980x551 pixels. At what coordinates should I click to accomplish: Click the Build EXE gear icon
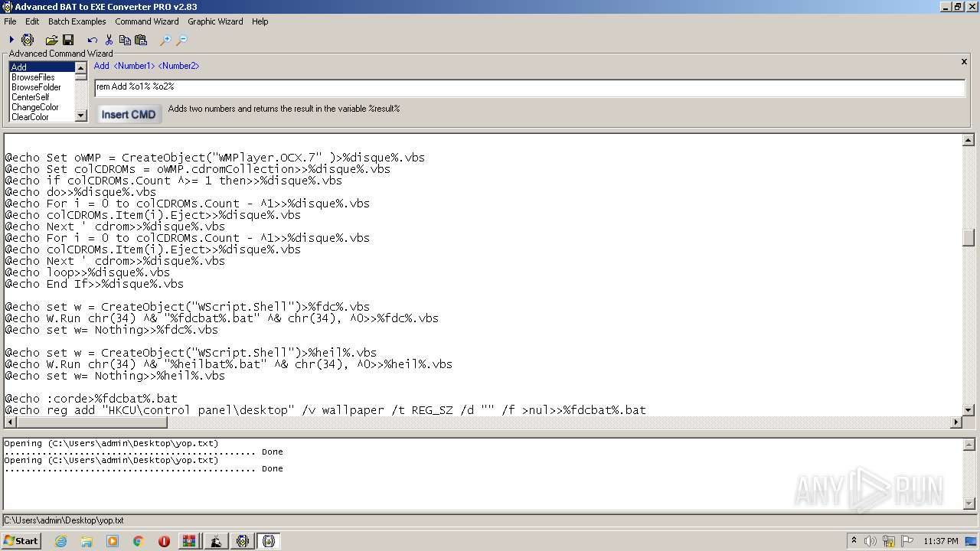28,40
